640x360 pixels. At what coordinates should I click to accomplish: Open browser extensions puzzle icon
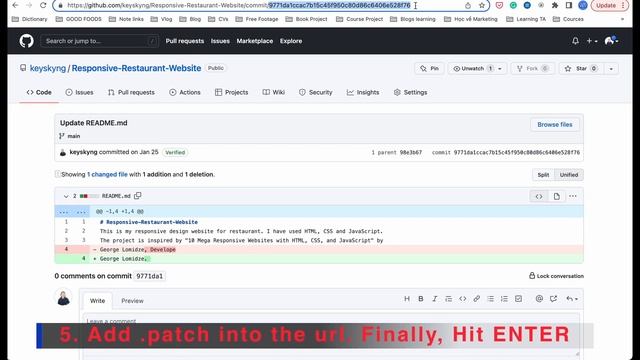click(555, 5)
